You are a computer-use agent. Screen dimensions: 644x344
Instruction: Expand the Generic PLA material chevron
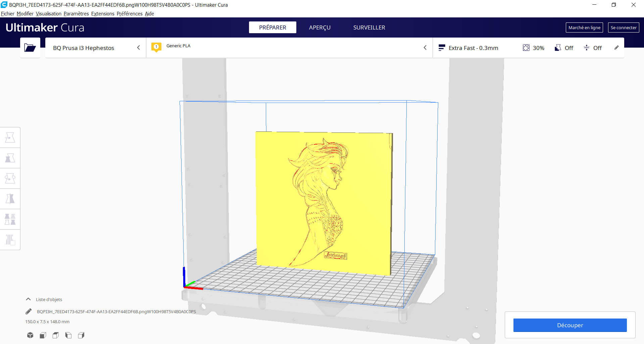pyautogui.click(x=425, y=48)
